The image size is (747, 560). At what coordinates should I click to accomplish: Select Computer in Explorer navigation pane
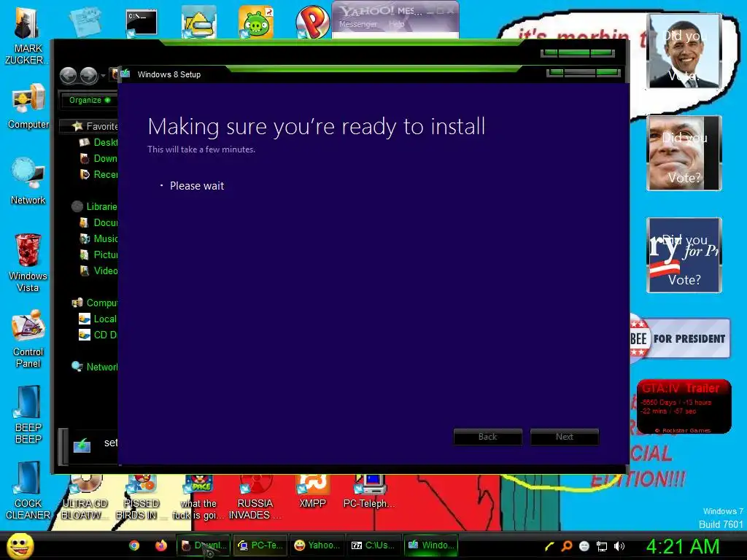click(94, 303)
